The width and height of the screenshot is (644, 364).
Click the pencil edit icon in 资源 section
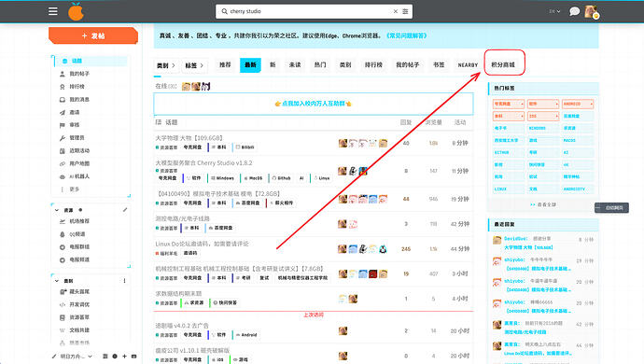click(125, 210)
